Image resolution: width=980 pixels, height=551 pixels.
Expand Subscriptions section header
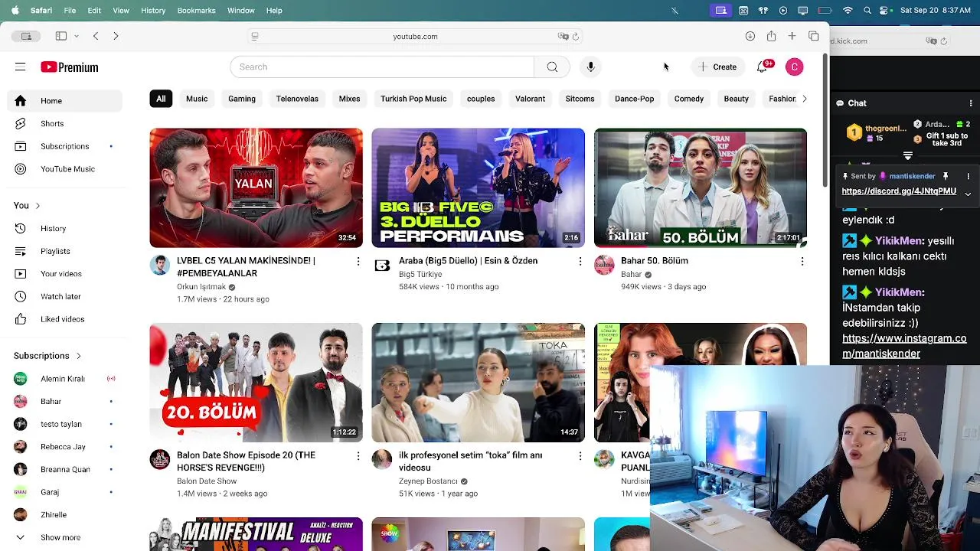(x=47, y=356)
